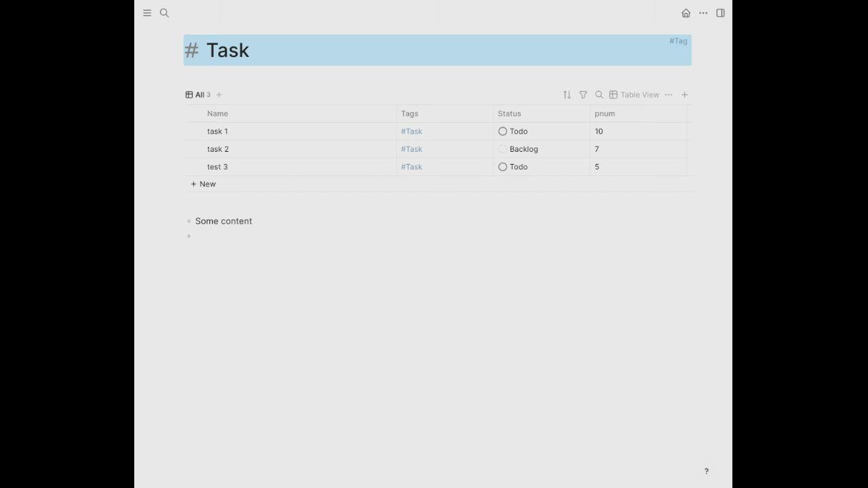
Task: Toggle Backlog status circle for task 2
Action: 502,149
